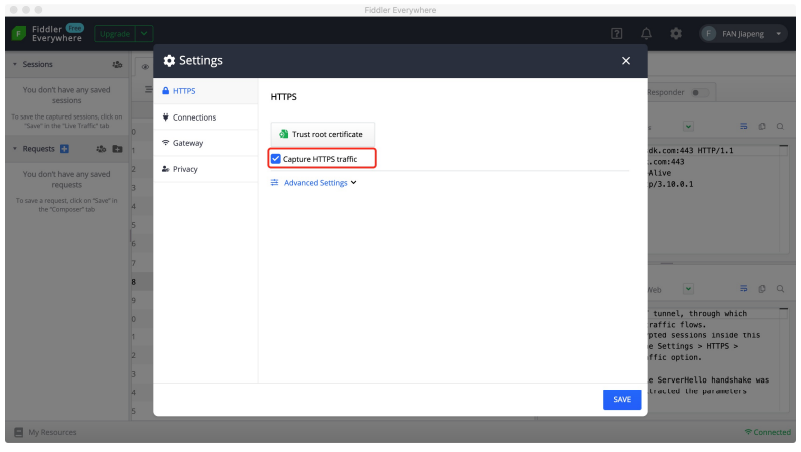
Task: Open the Upgrade dropdown arrow
Action: pos(145,33)
